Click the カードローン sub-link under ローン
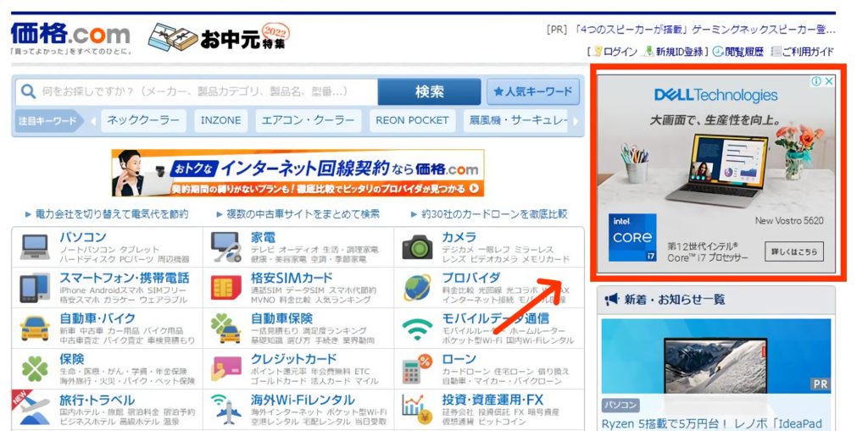868x431 pixels. tap(465, 371)
